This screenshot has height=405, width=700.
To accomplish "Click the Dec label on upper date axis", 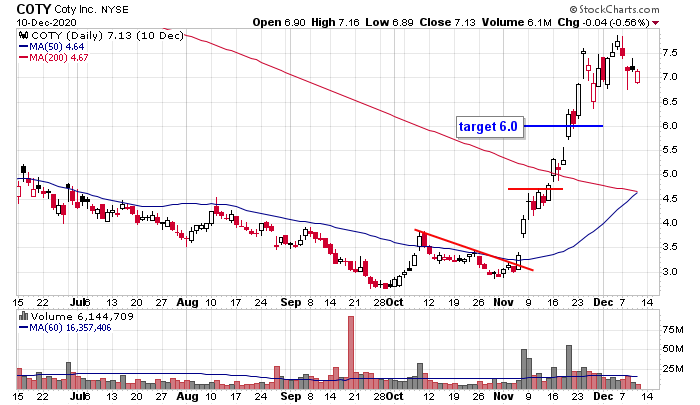I will (603, 302).
